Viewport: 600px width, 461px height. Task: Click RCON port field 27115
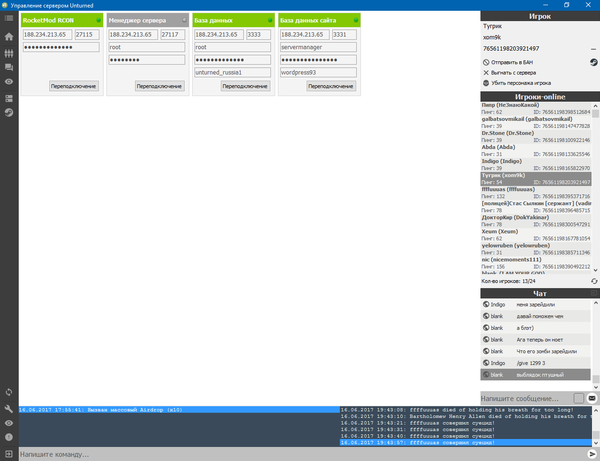pyautogui.click(x=87, y=34)
